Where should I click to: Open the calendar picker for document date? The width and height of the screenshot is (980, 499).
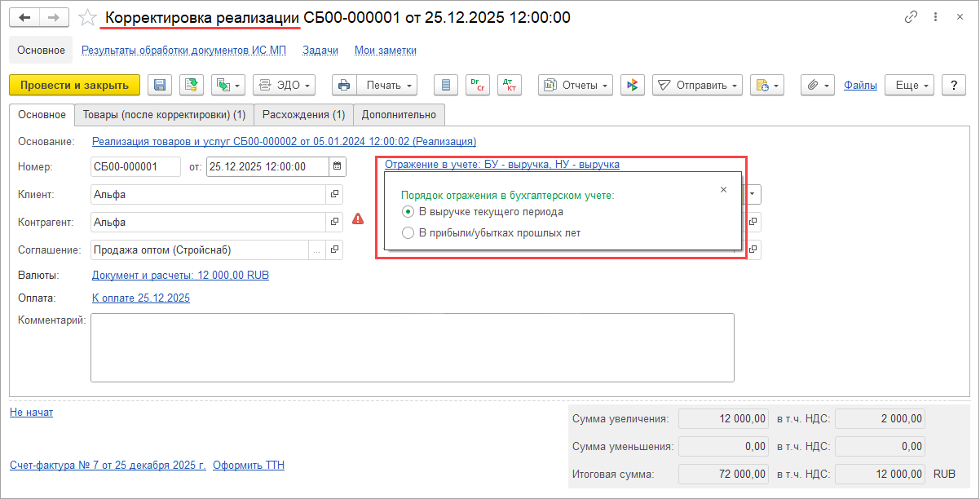337,167
